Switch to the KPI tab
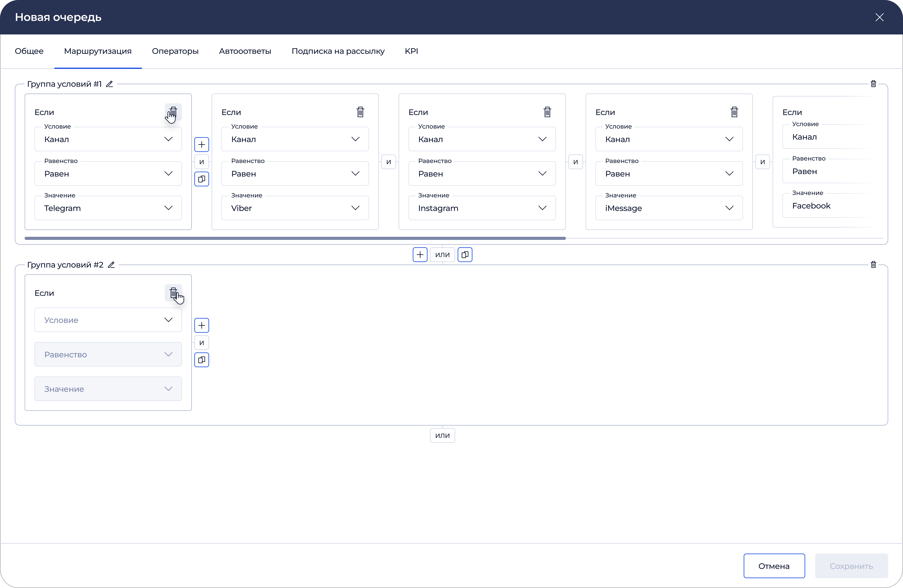The image size is (903, 588). 411,51
